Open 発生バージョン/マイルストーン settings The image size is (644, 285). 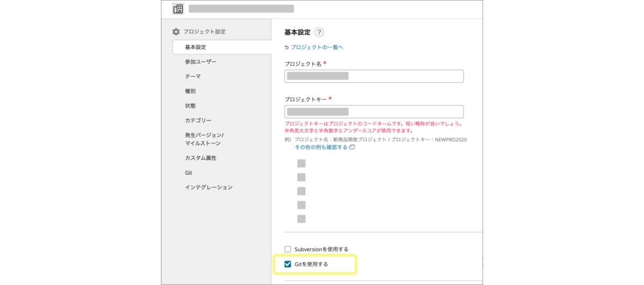point(204,139)
